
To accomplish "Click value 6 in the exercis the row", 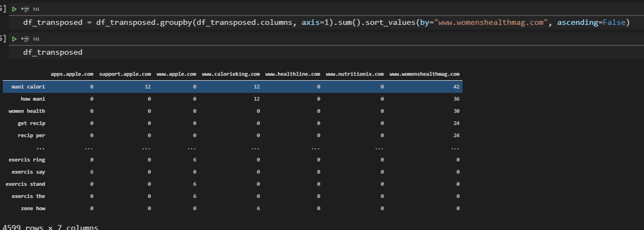I will coord(195,196).
